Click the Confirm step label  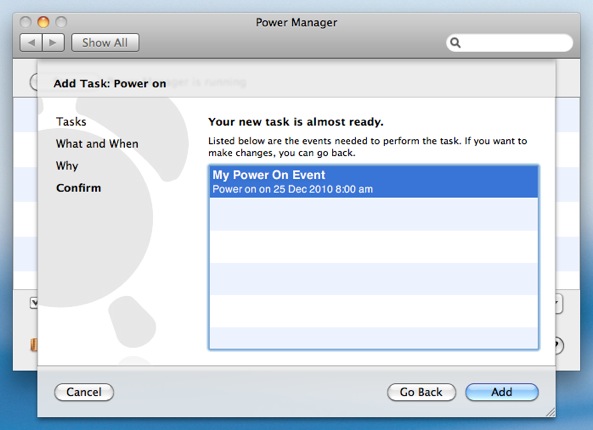pos(79,188)
